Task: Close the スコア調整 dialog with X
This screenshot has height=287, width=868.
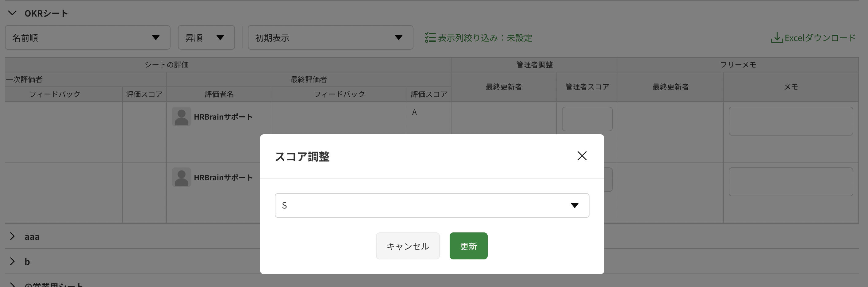Action: [582, 156]
